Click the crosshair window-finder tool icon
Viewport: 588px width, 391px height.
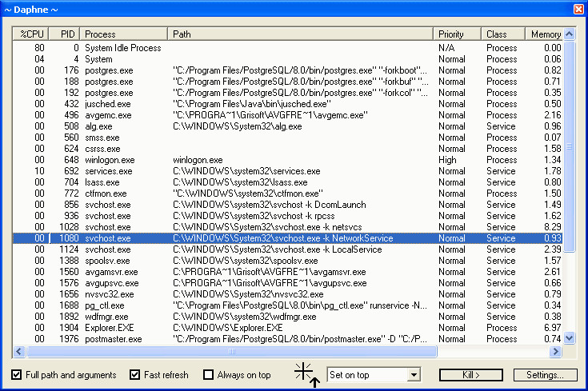pyautogui.click(x=307, y=374)
